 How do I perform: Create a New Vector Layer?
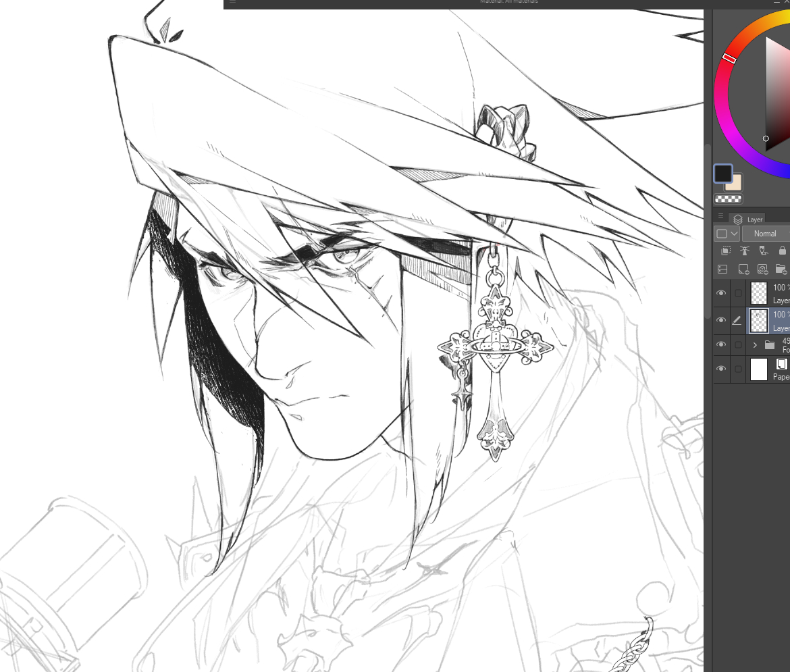coord(762,269)
